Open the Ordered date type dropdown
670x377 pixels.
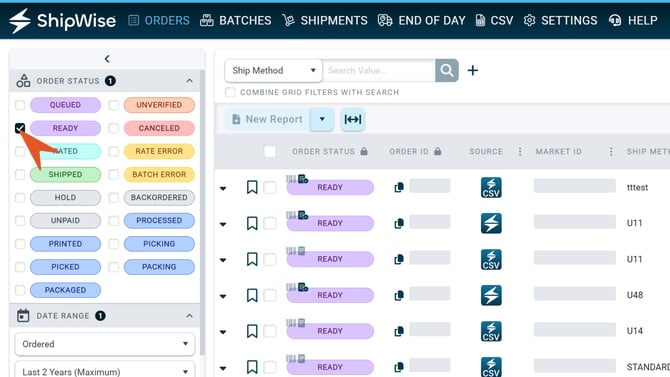(x=105, y=344)
